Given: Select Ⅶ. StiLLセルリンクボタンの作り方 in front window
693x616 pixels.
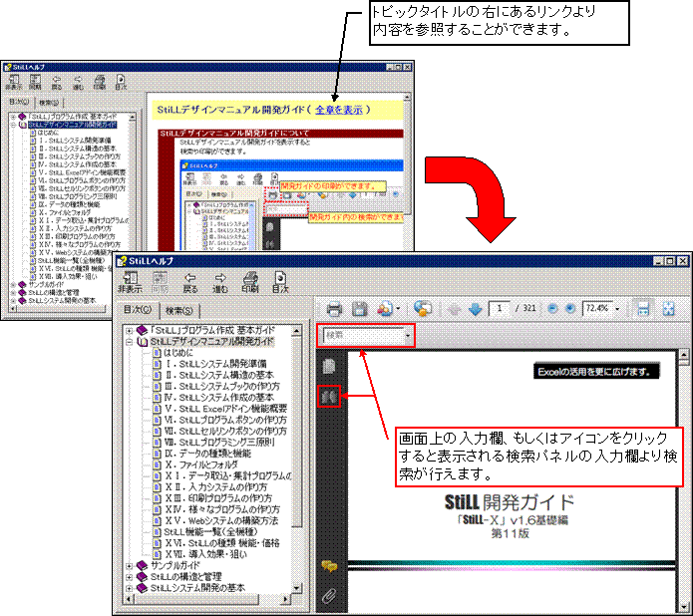Looking at the screenshot, I should click(225, 431).
